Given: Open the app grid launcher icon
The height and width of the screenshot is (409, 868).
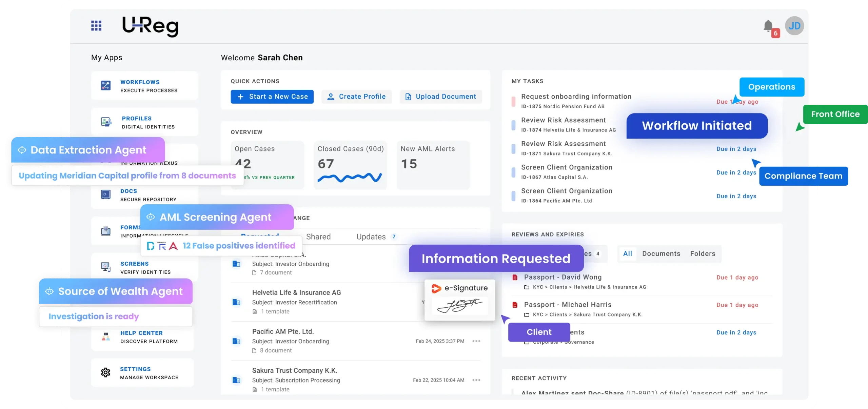Looking at the screenshot, I should pyautogui.click(x=96, y=26).
